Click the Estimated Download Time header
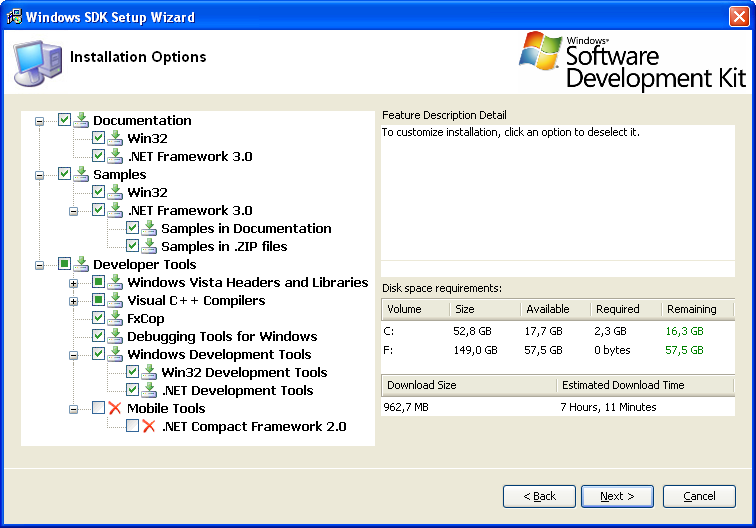Screen dimensions: 756x528 coord(645,385)
